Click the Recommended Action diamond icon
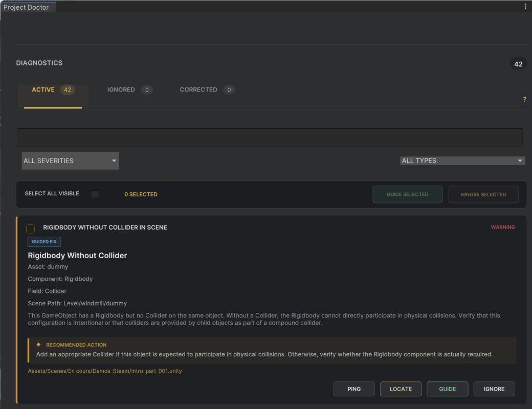The width and height of the screenshot is (532, 409). click(x=39, y=345)
